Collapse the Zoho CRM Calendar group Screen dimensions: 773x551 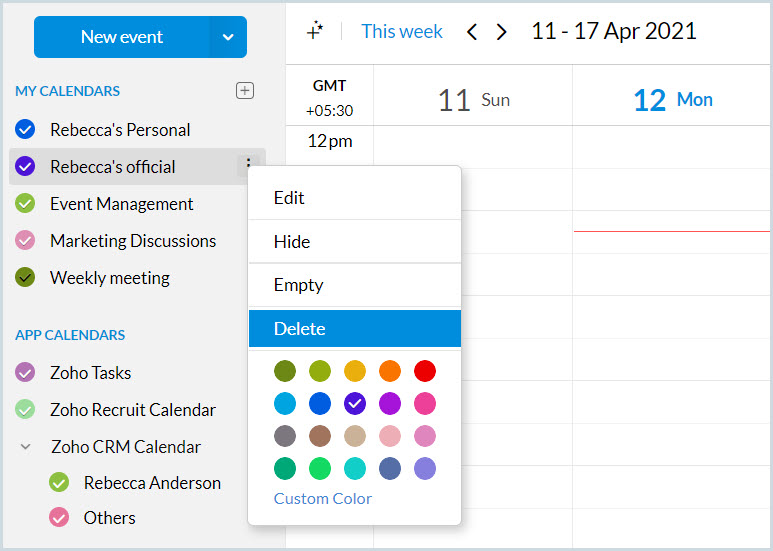[26, 447]
